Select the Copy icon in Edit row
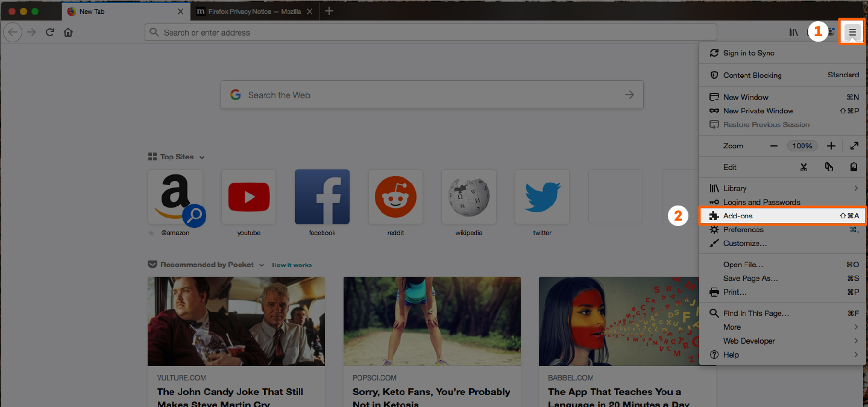Viewport: 868px width, 407px height. click(829, 167)
